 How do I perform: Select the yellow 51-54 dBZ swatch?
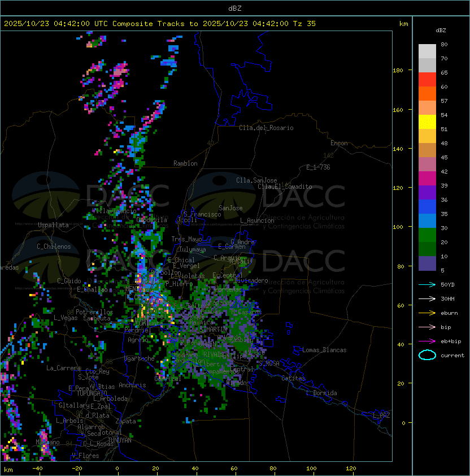[x=427, y=122]
